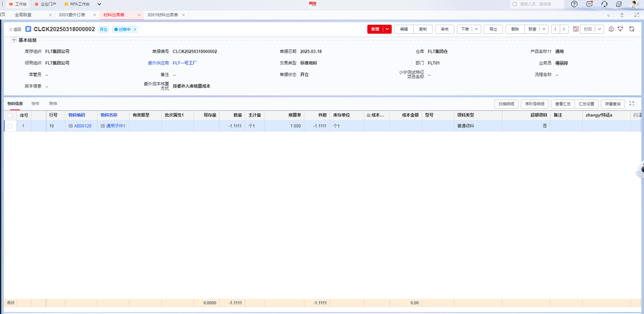The image size is (644, 314).
Task: Click the workflow node icon in toolbar
Action: click(621, 29)
